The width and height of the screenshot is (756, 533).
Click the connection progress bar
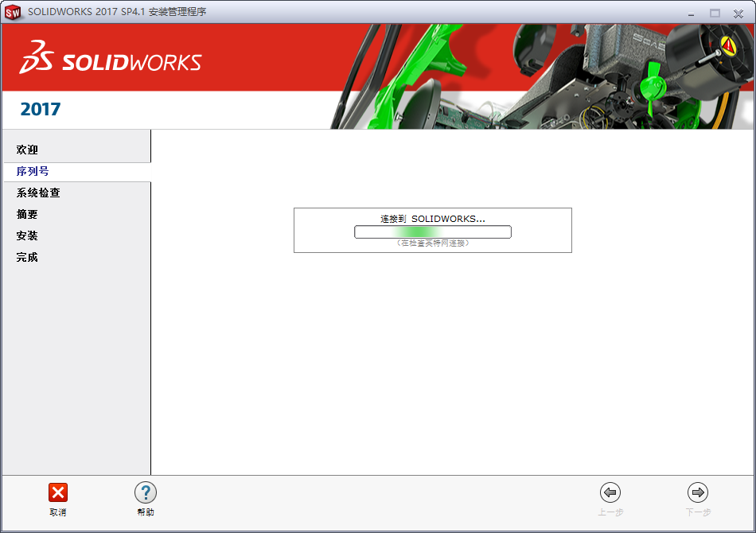coord(433,232)
